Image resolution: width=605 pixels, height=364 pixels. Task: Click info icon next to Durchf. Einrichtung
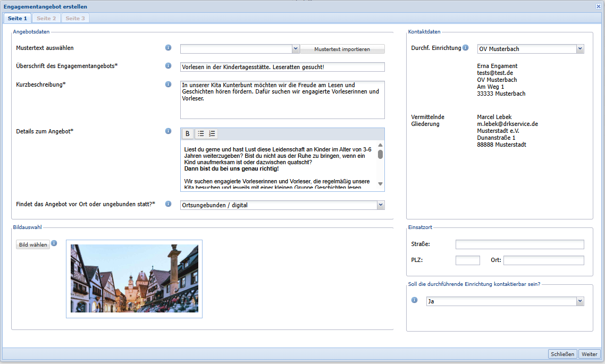(x=466, y=48)
